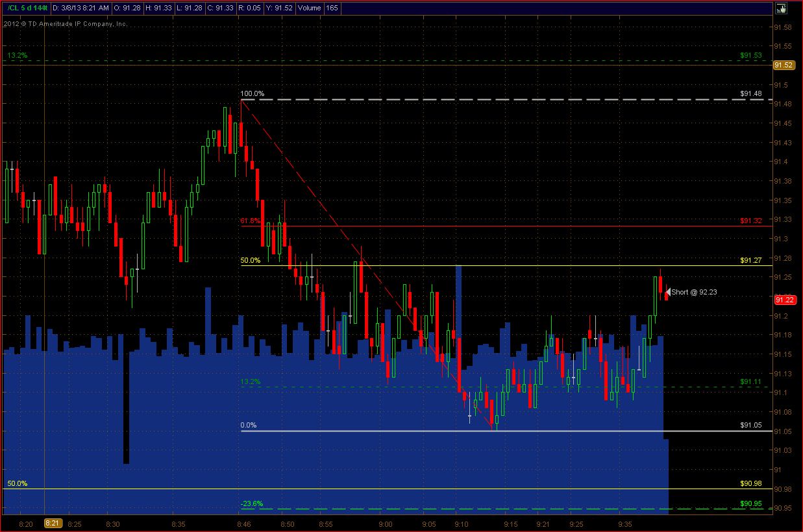
Task: Click the Volume label in header
Action: click(310, 9)
